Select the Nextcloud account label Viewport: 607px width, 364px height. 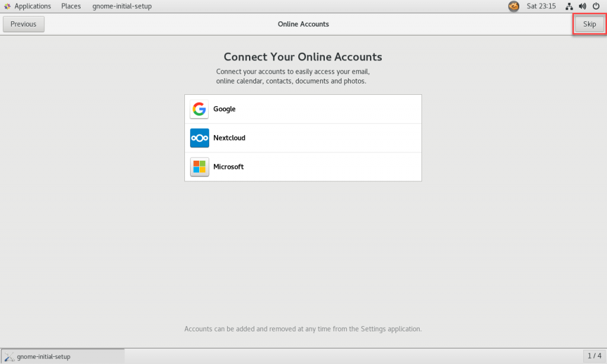tap(229, 138)
